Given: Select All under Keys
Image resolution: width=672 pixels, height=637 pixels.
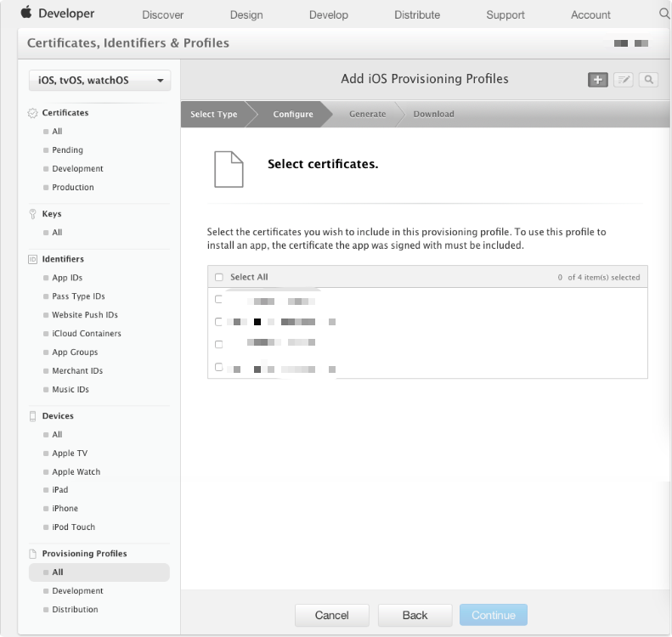Looking at the screenshot, I should [57, 233].
